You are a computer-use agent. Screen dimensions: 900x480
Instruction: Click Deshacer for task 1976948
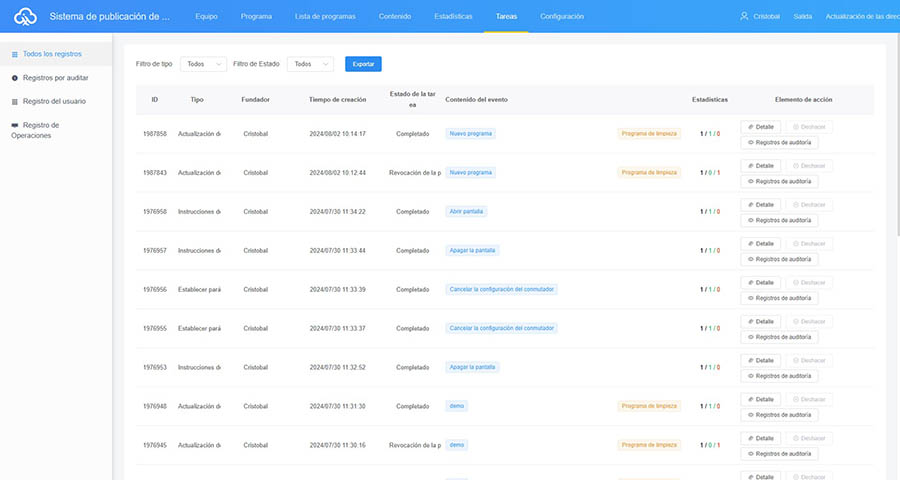coord(809,400)
